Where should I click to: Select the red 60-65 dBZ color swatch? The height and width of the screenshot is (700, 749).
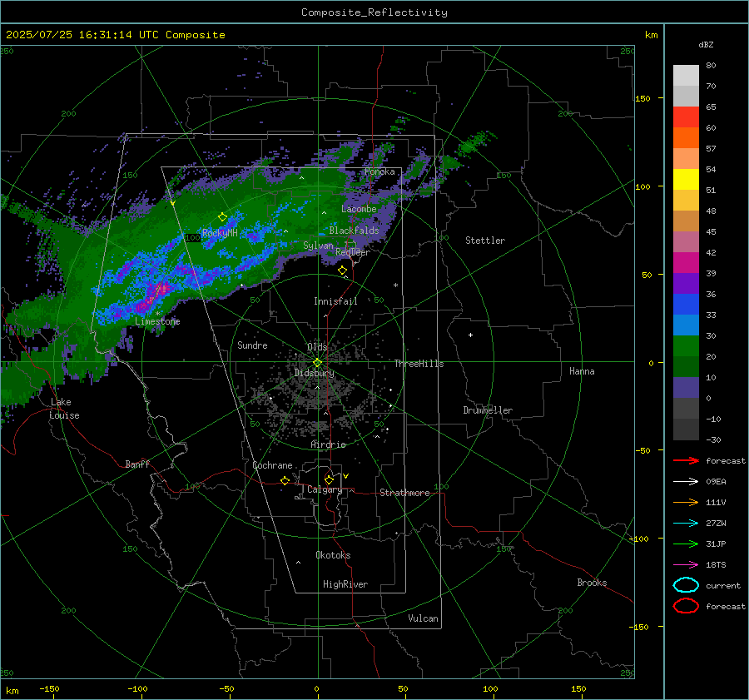point(686,117)
